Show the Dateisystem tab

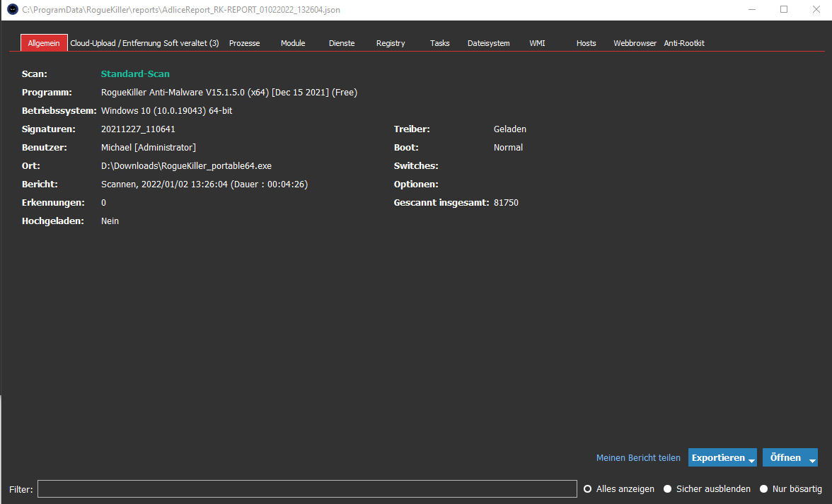point(489,43)
